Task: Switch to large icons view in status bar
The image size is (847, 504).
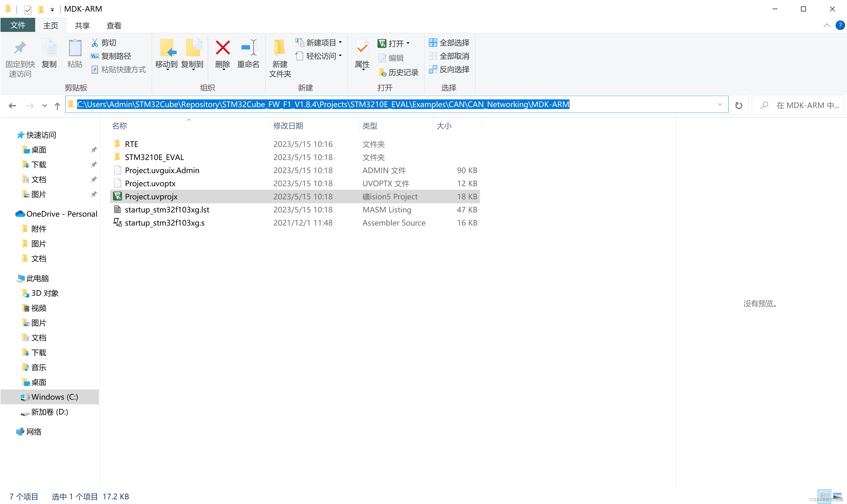Action: pos(838,496)
